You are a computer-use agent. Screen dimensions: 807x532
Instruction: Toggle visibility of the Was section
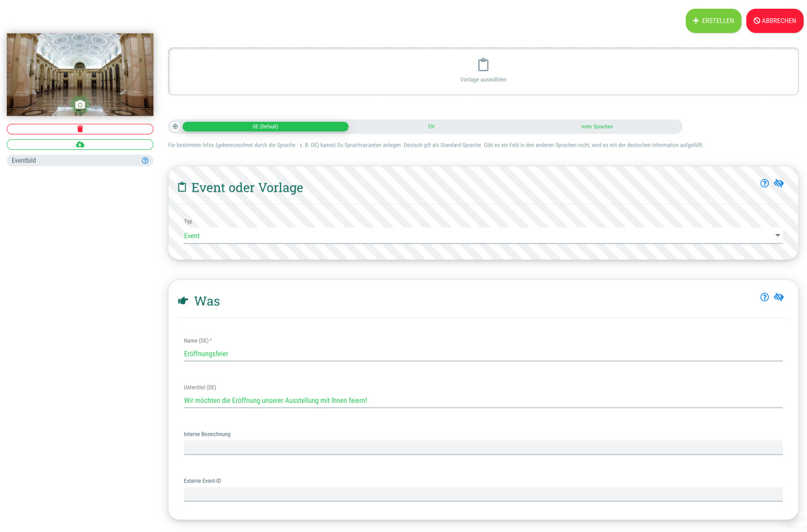click(779, 297)
